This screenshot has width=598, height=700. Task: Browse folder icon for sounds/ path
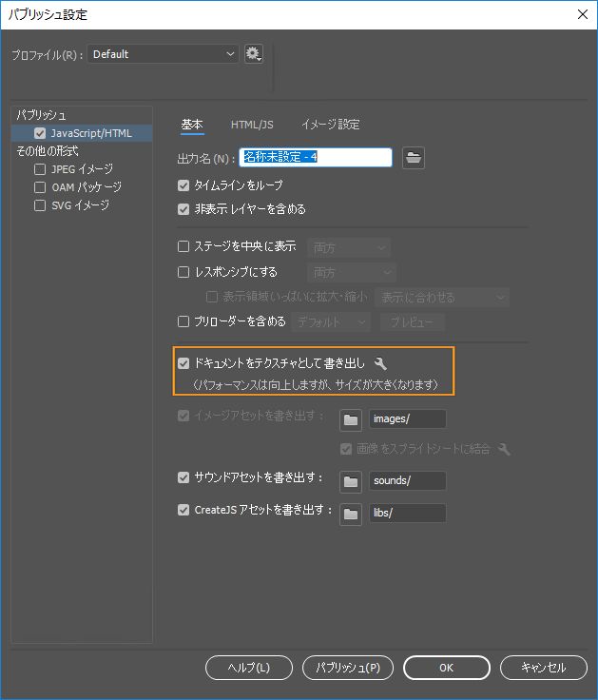(x=350, y=481)
